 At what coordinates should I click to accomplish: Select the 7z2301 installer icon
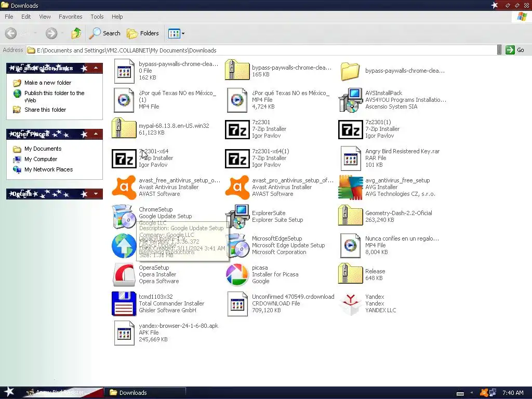237,129
